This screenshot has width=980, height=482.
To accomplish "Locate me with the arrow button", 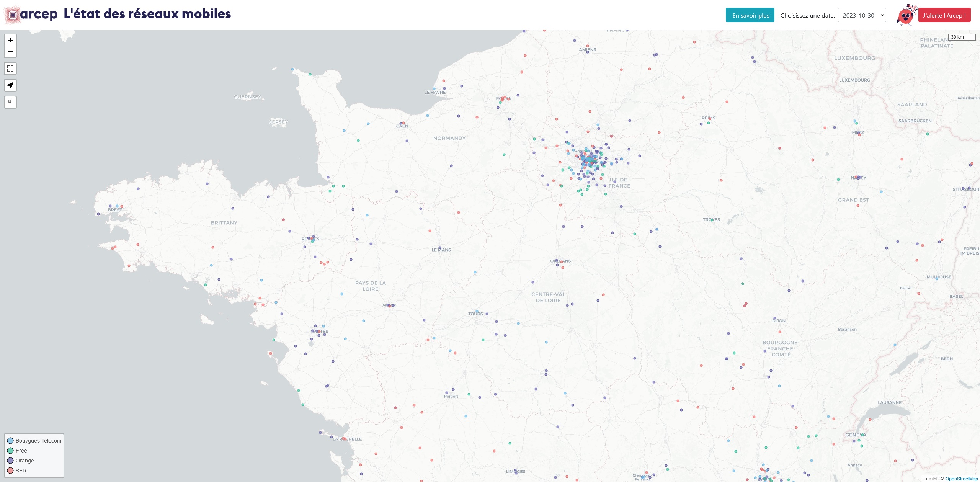I will coord(10,85).
